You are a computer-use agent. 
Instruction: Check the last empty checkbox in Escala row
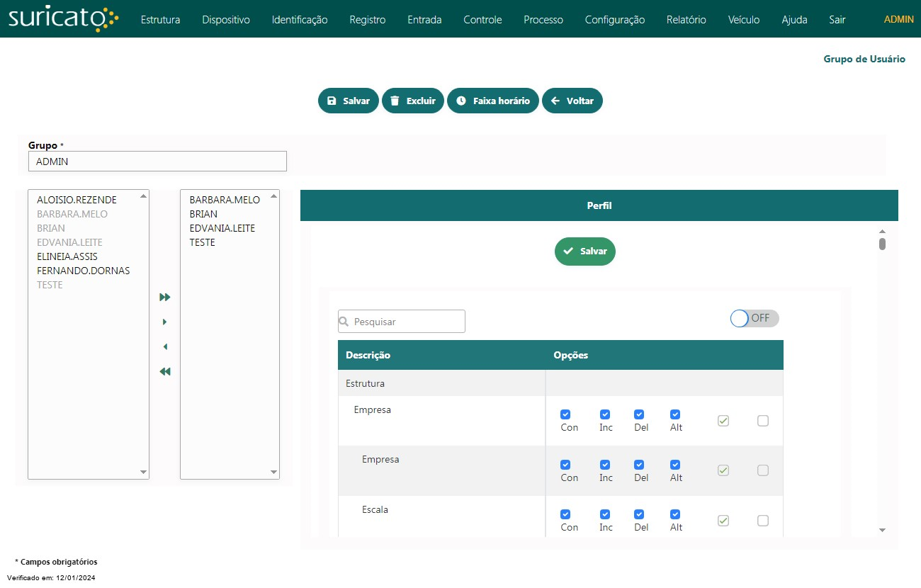pyautogui.click(x=763, y=521)
